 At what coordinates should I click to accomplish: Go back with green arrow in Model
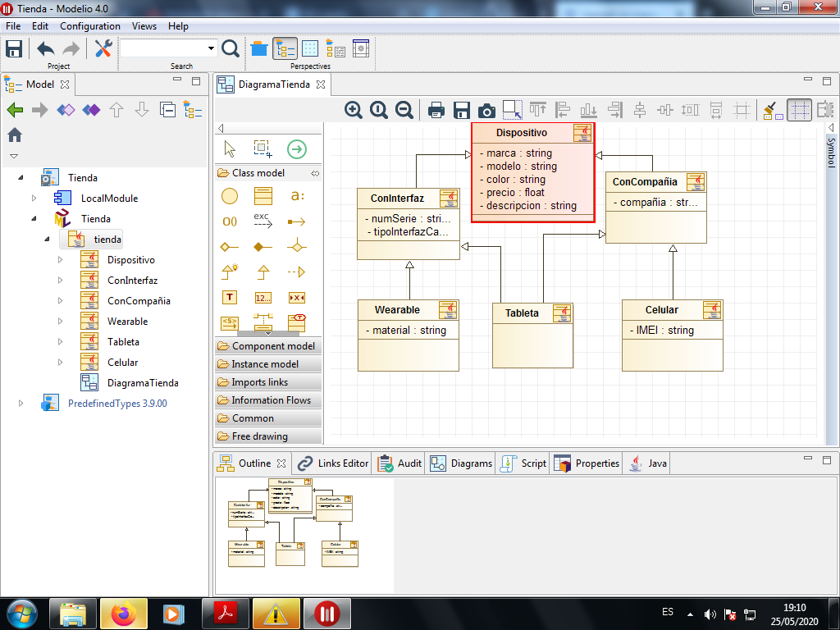15,110
